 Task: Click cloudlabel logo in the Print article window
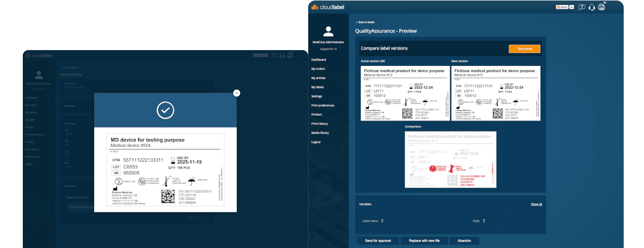click(39, 56)
